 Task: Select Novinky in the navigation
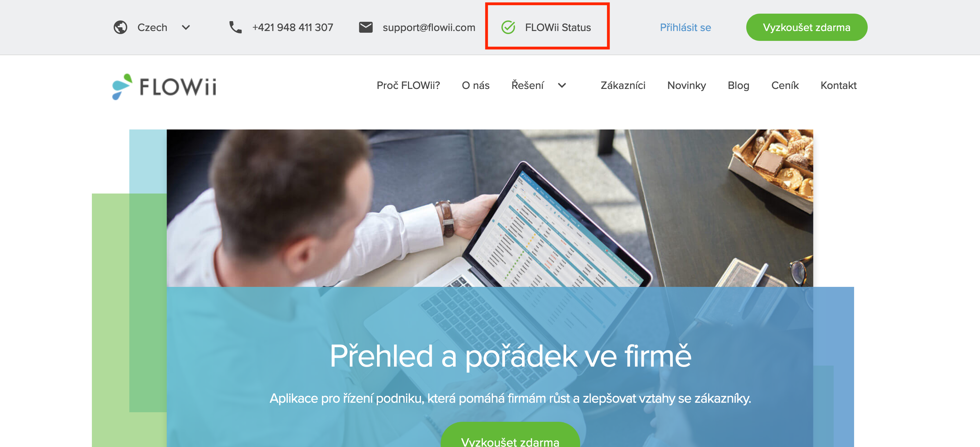click(686, 85)
